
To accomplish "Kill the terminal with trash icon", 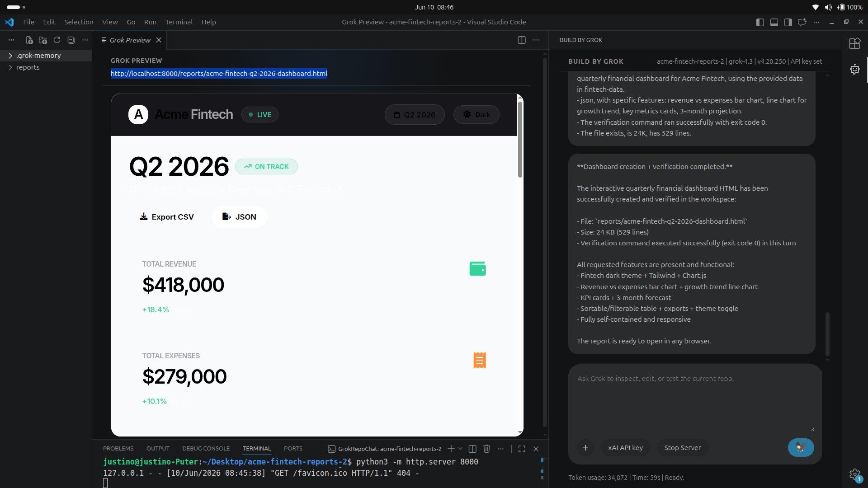I will [x=486, y=449].
